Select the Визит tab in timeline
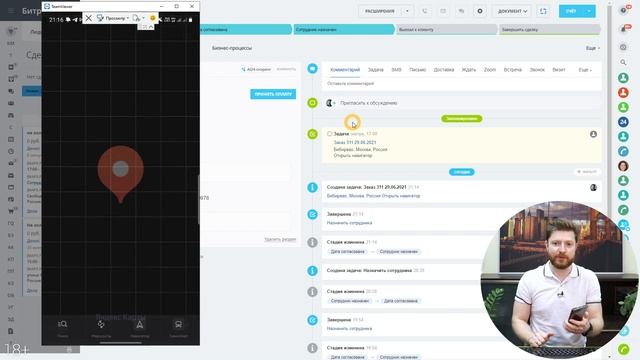Screen dimensions: 640x360 tap(559, 70)
